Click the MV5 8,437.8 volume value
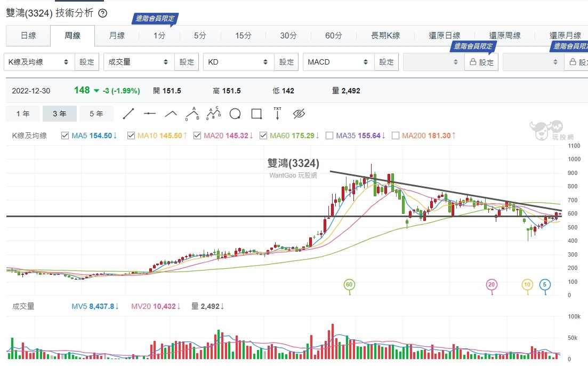Image resolution: width=588 pixels, height=366 pixels. 95,306
